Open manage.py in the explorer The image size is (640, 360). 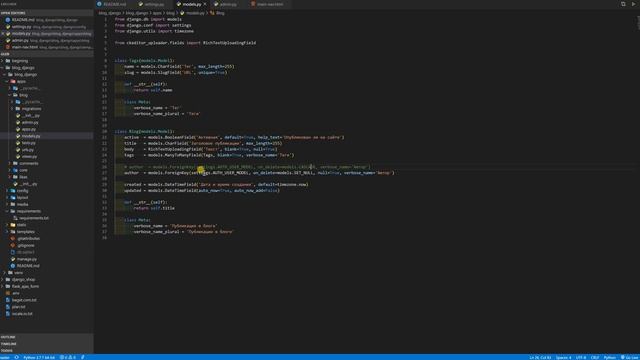47,259
